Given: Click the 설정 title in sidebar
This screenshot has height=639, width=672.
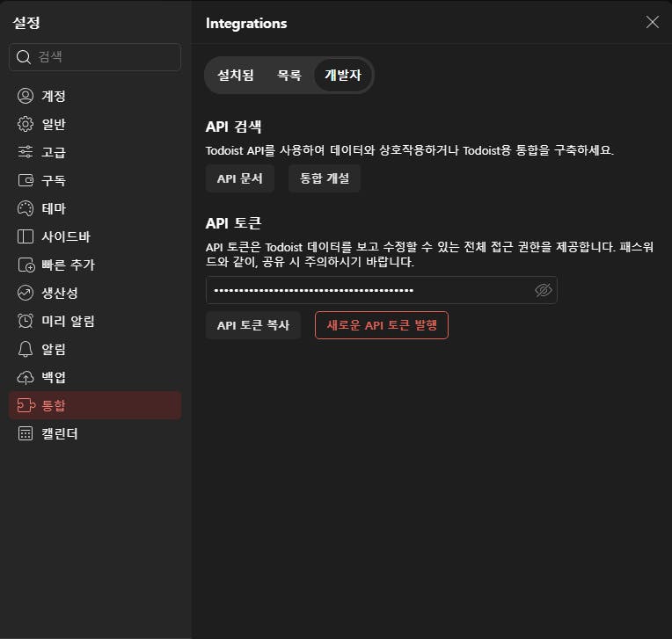Looking at the screenshot, I should pos(26,22).
